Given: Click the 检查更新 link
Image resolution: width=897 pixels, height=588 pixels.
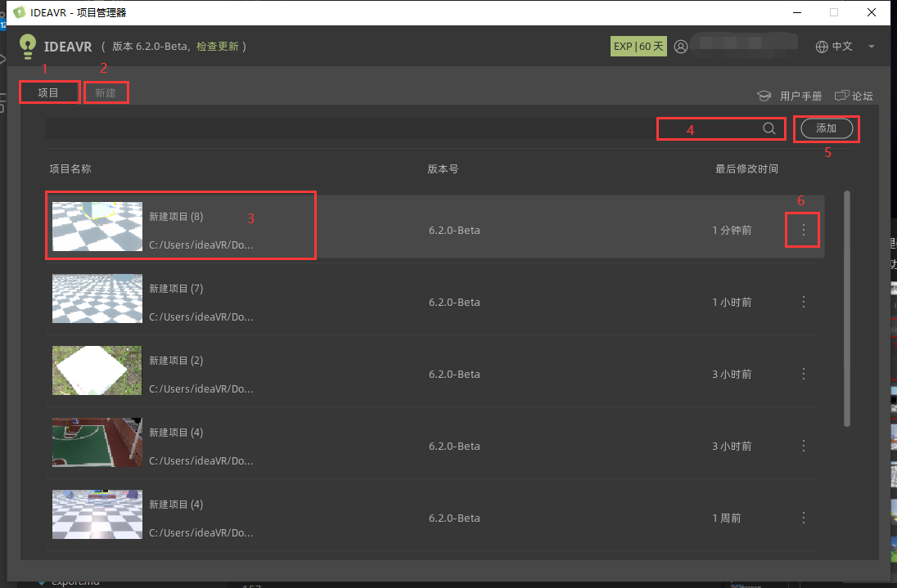Looking at the screenshot, I should [x=218, y=47].
